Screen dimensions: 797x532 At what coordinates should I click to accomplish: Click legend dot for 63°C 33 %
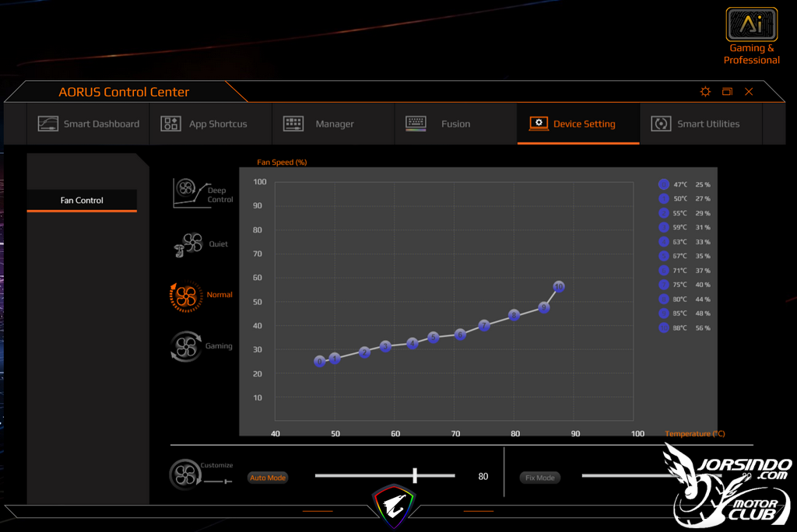(663, 241)
